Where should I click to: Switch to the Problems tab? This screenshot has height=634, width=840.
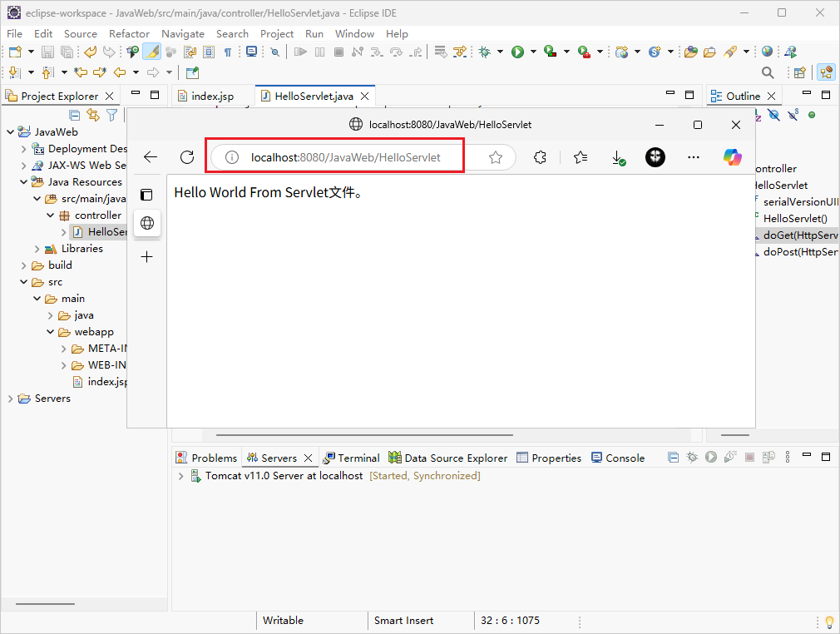tap(207, 458)
